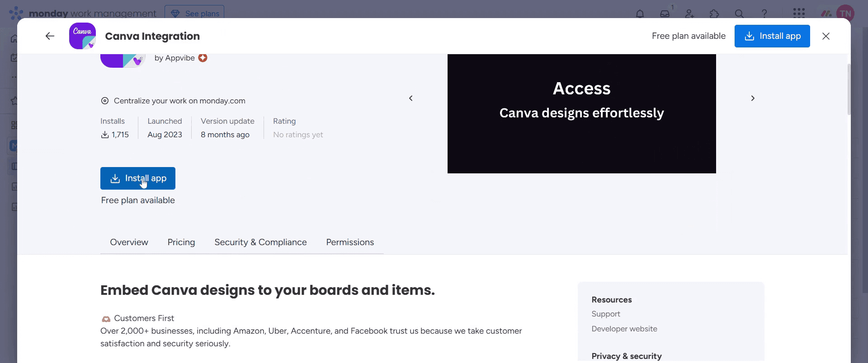Show next slide in the preview carousel
Viewport: 868px width, 363px height.
[753, 98]
